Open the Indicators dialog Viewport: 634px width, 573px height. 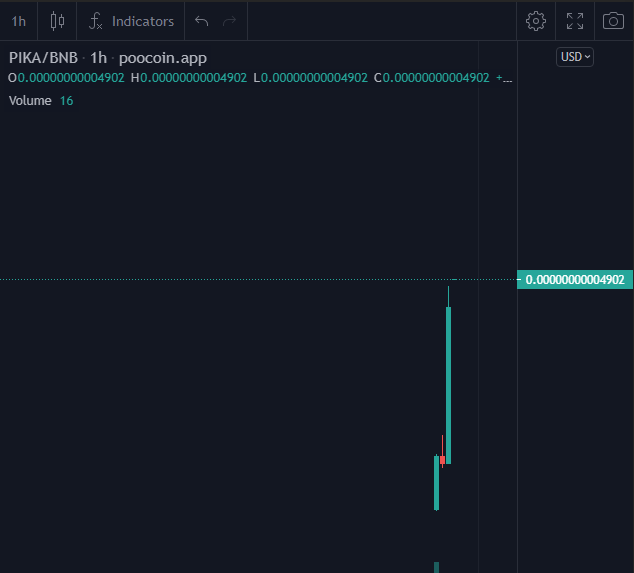click(131, 21)
